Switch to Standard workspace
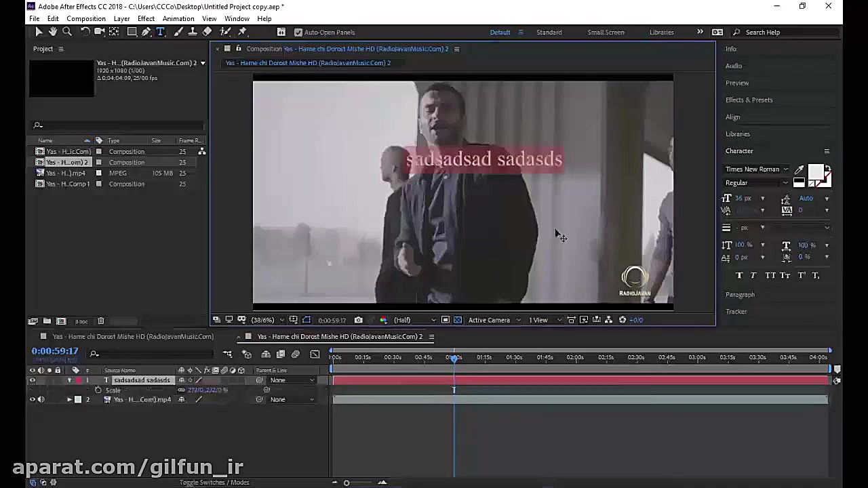The image size is (868, 488). point(549,32)
